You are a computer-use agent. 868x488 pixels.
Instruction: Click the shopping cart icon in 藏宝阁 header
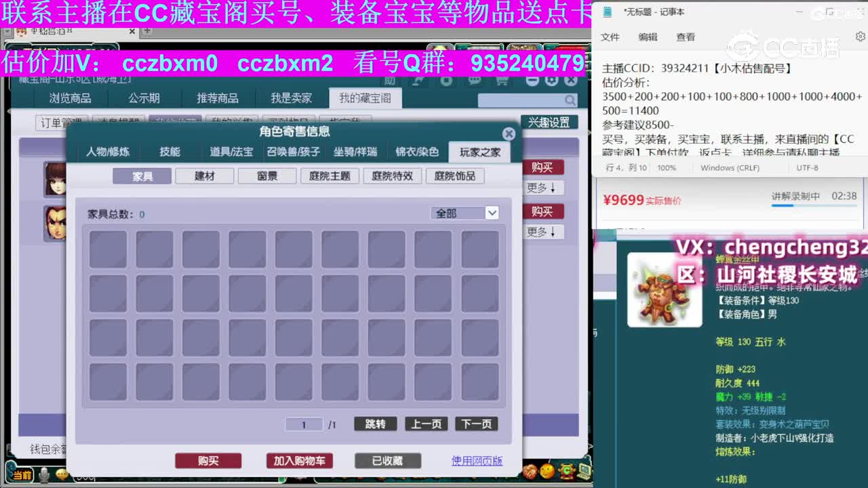pos(501,80)
